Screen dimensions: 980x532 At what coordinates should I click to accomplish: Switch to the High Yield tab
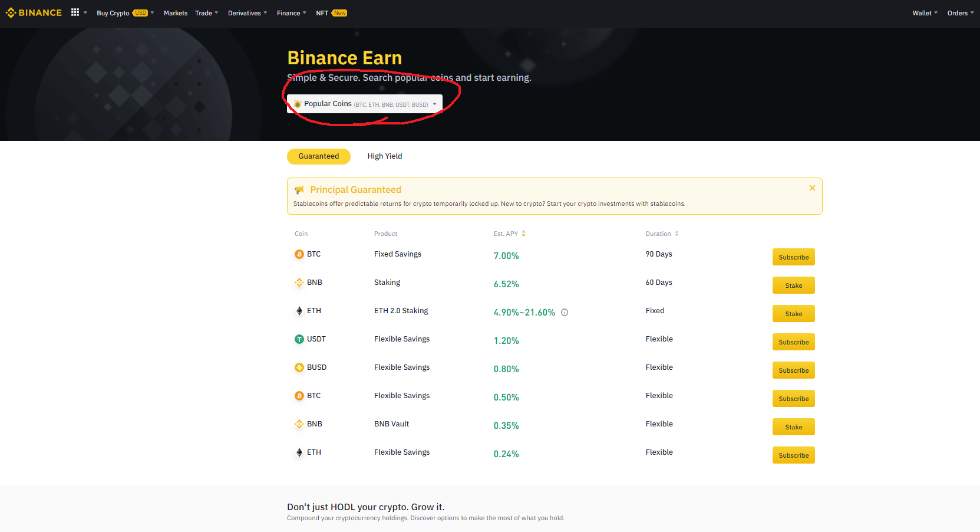click(385, 156)
